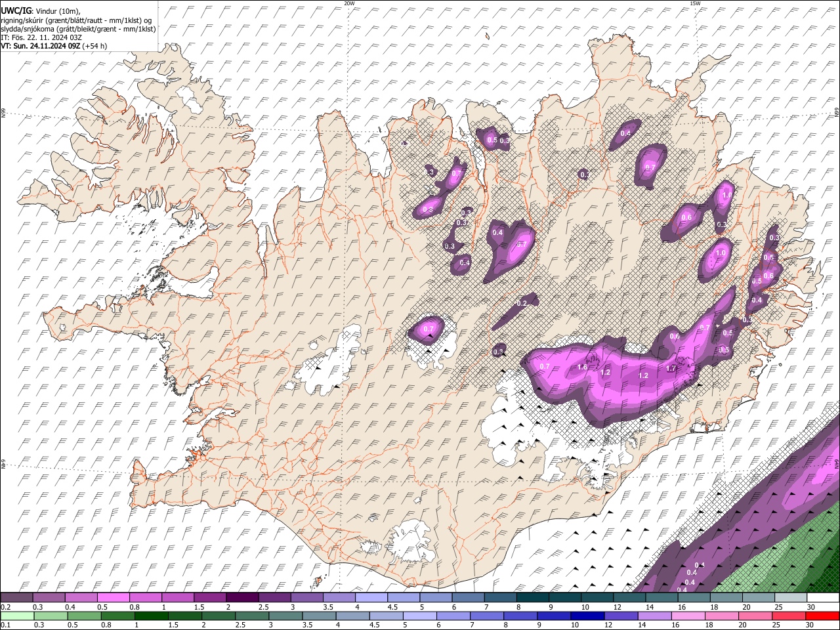Click the '(+54 h)' forecast offset text
This screenshot has width=840, height=630.
pyautogui.click(x=95, y=45)
